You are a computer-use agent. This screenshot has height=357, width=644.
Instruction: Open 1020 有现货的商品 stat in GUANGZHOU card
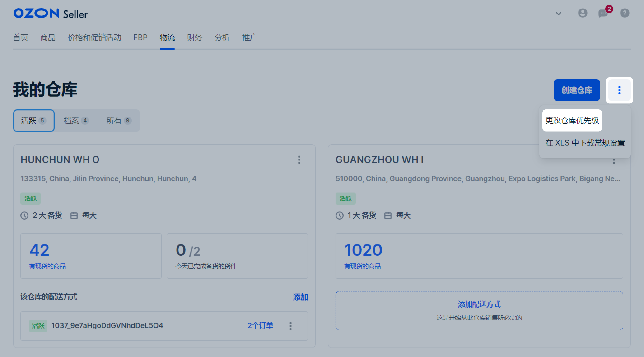coord(479,256)
